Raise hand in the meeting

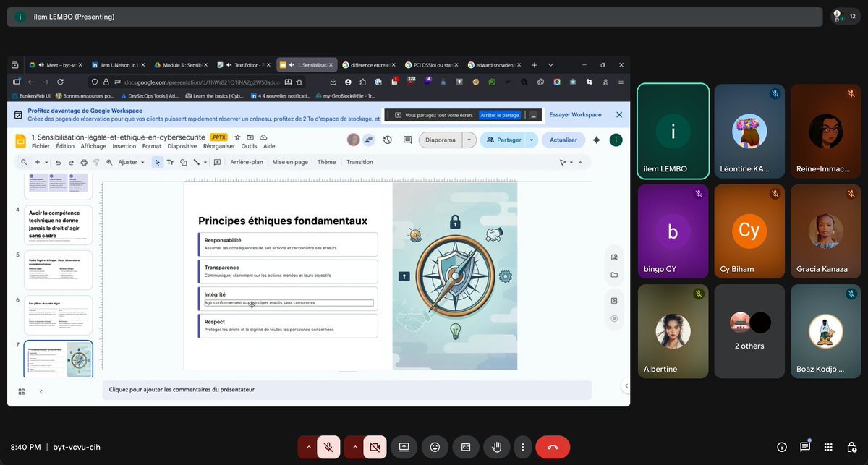[496, 447]
